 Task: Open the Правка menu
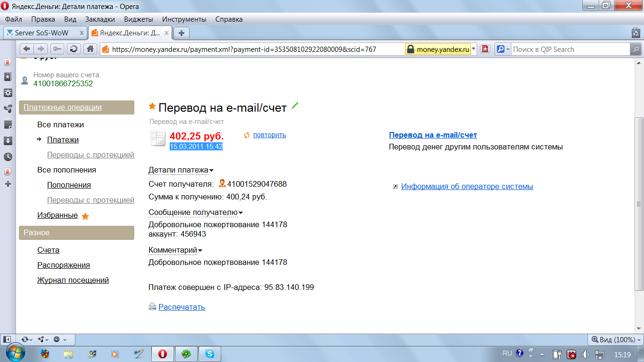(x=43, y=19)
